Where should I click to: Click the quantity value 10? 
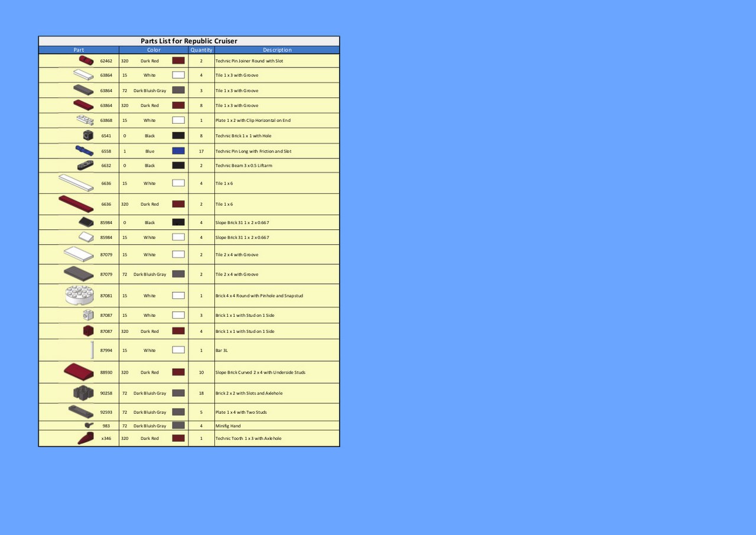point(201,372)
